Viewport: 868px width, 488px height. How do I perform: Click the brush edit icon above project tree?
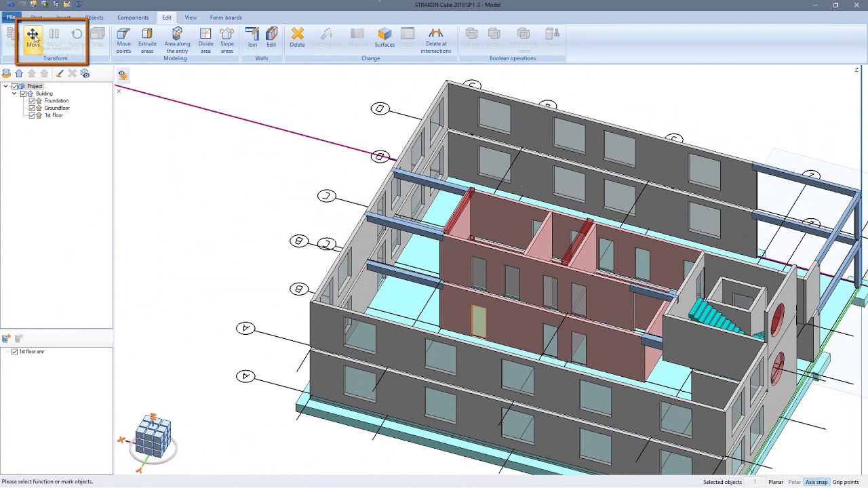60,73
